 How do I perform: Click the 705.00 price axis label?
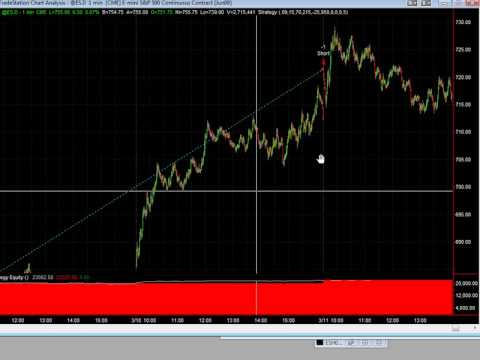463,160
